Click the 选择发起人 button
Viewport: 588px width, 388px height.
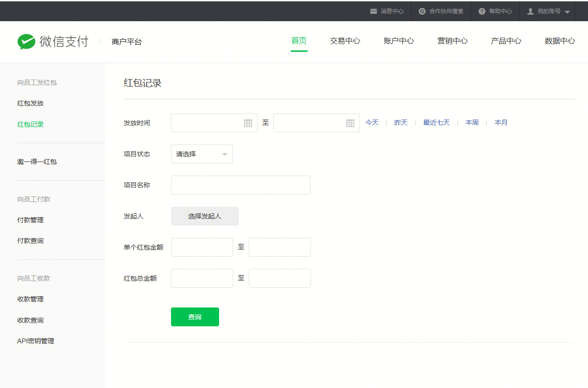[x=205, y=216]
